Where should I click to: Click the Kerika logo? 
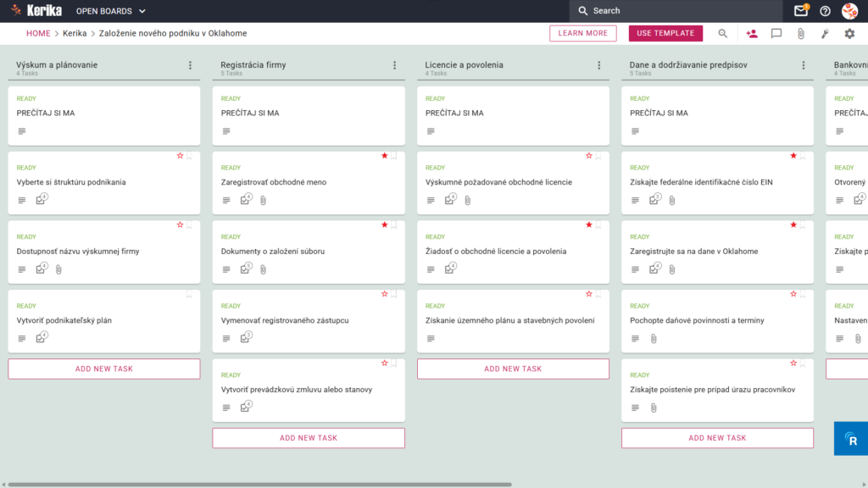coord(36,10)
